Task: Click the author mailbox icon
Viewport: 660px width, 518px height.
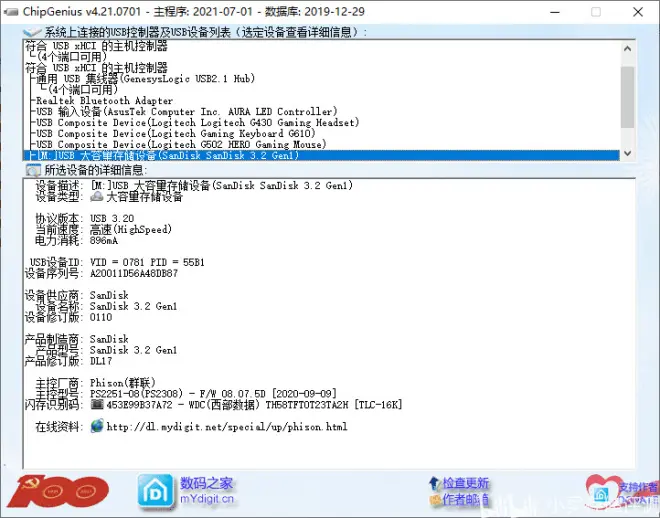Action: click(434, 499)
